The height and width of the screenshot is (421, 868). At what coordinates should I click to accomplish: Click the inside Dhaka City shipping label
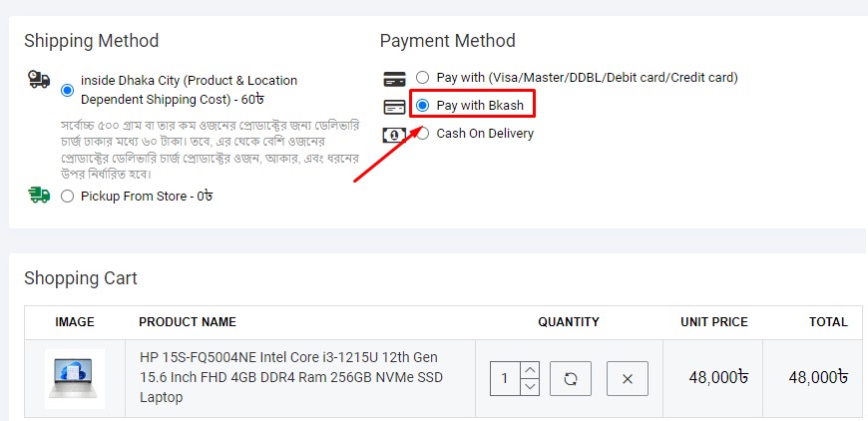point(190,90)
